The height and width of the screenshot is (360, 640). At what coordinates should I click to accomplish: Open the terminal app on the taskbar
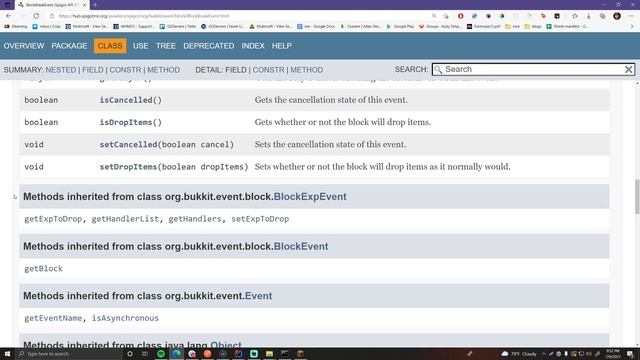click(285, 353)
